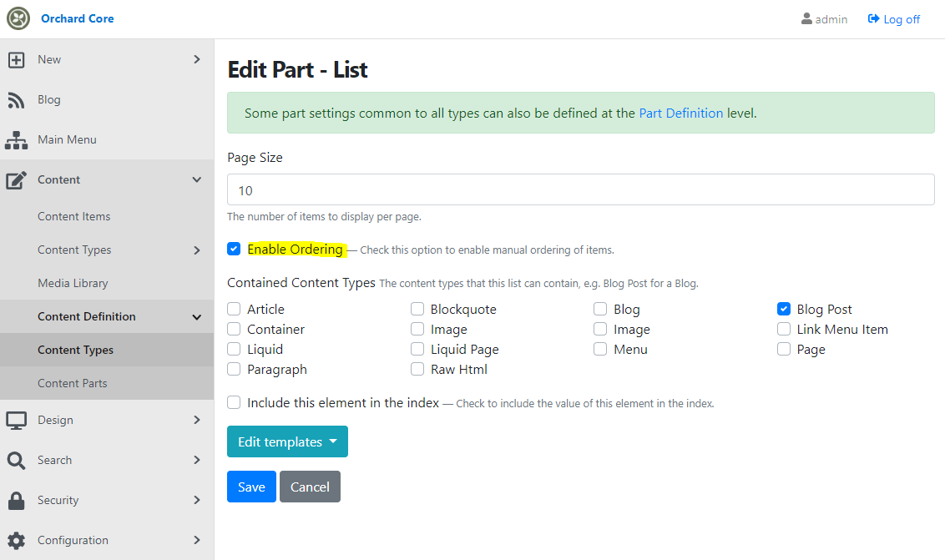Uncheck the Blog Post content type
The height and width of the screenshot is (560, 945).
(784, 310)
